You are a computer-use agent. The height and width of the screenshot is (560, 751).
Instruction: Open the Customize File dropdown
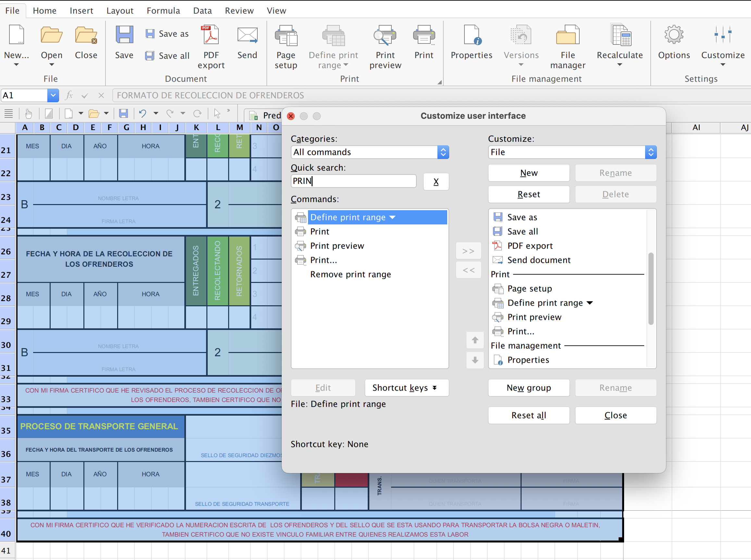572,152
